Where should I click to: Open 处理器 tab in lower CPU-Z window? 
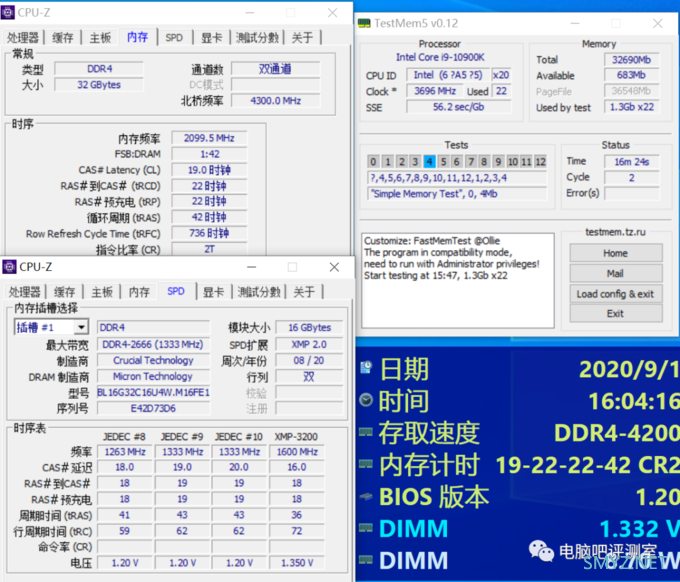(x=25, y=292)
